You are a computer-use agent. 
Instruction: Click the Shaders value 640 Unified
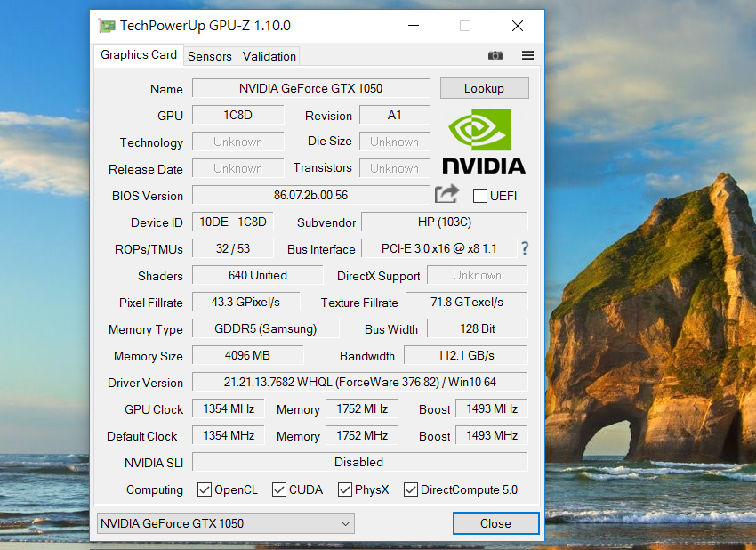257,275
